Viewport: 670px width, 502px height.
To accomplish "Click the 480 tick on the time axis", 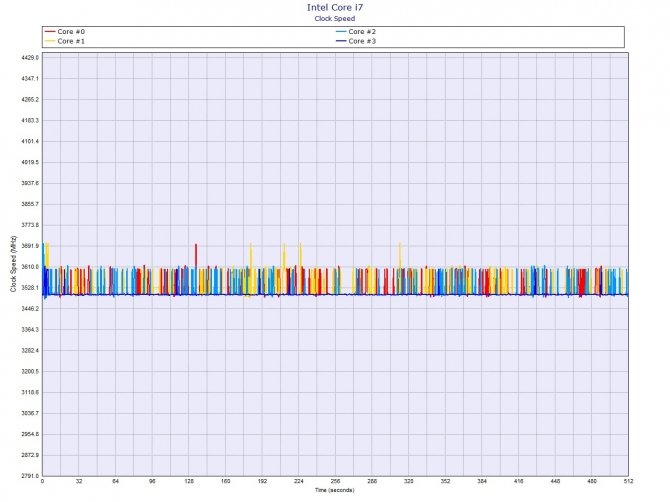I will [592, 481].
